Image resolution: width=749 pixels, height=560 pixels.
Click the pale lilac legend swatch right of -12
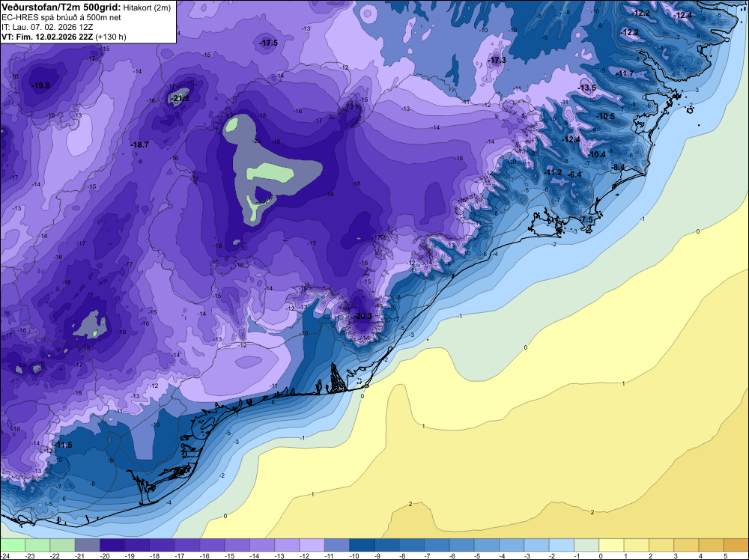(312, 545)
